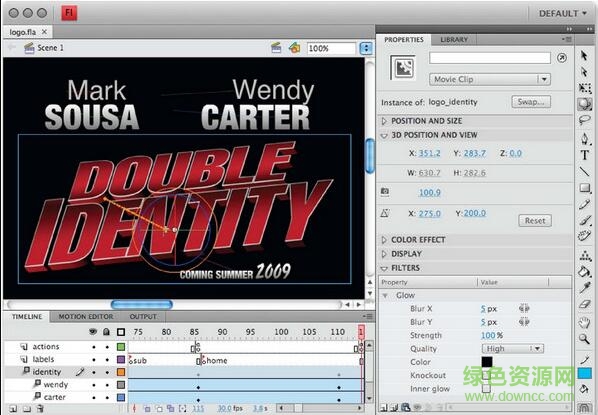This screenshot has width=598, height=415.
Task: Select the Rectangle tool
Action: (x=585, y=188)
